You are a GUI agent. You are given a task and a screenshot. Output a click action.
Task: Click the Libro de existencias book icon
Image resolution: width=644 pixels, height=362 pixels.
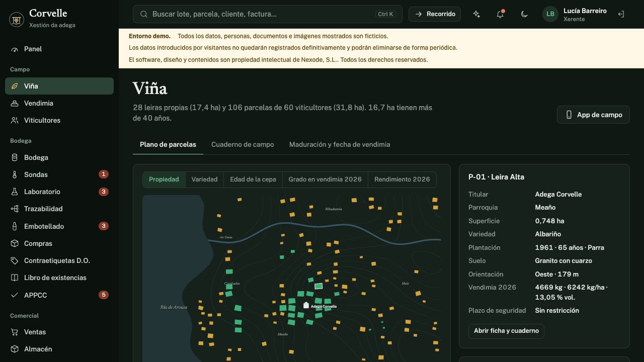pos(15,278)
